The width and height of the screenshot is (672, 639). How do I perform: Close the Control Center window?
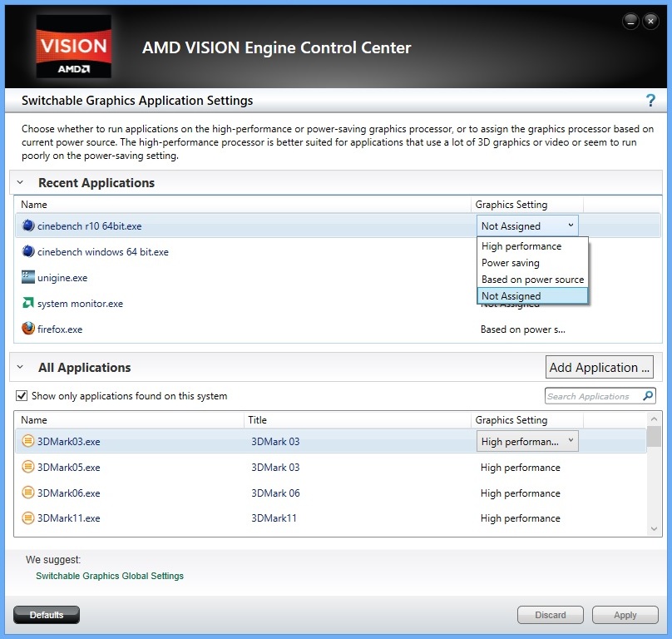pyautogui.click(x=650, y=21)
